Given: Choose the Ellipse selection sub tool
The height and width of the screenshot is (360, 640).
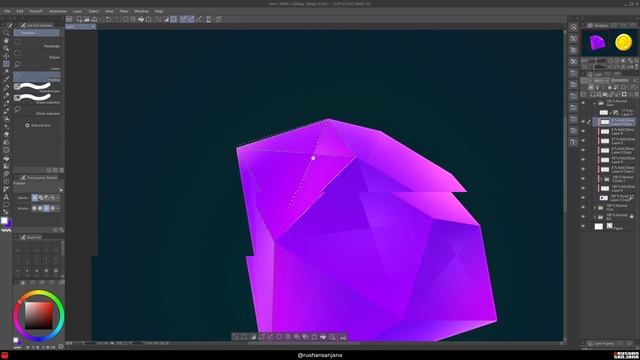Looking at the screenshot, I should pos(37,54).
